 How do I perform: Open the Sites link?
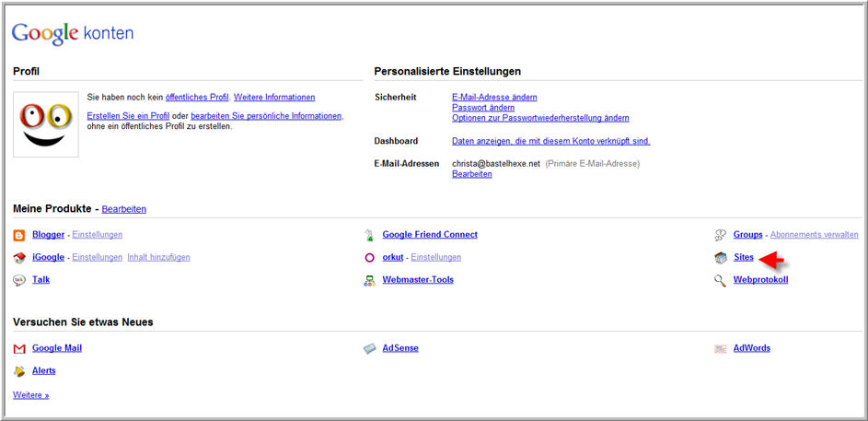(744, 257)
